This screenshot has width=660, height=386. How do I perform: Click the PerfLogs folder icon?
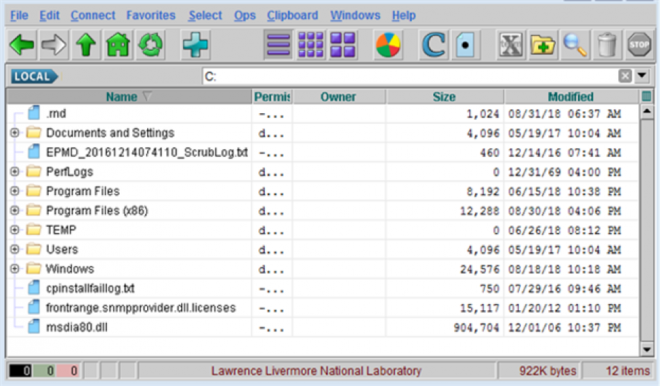coord(34,172)
